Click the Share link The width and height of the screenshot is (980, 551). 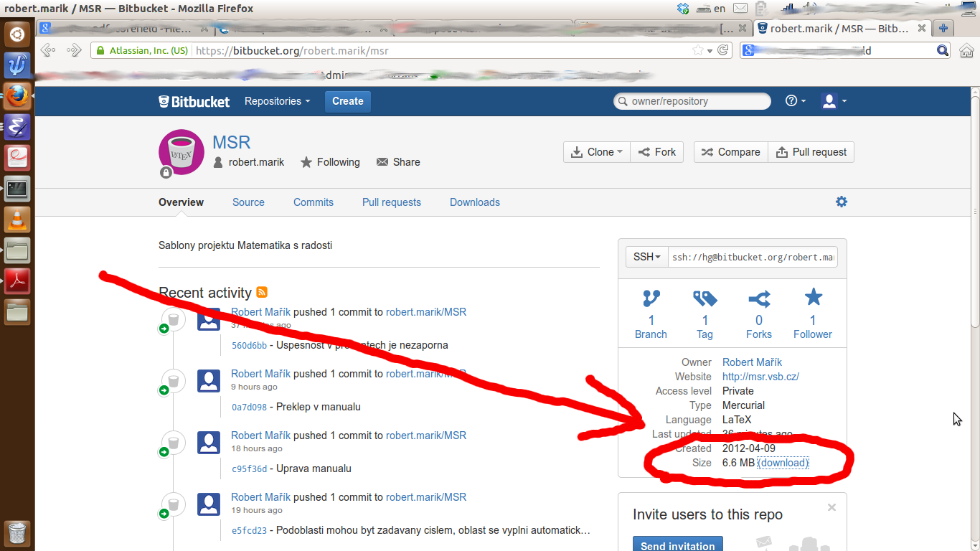pos(398,162)
